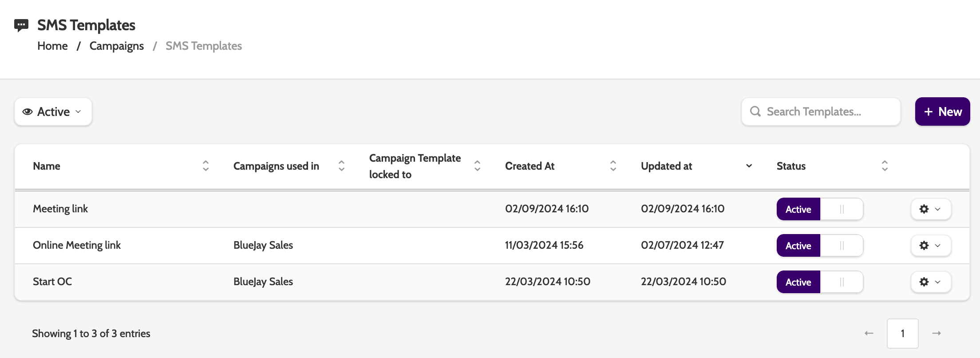Click the New template button
The width and height of the screenshot is (980, 358).
point(942,112)
